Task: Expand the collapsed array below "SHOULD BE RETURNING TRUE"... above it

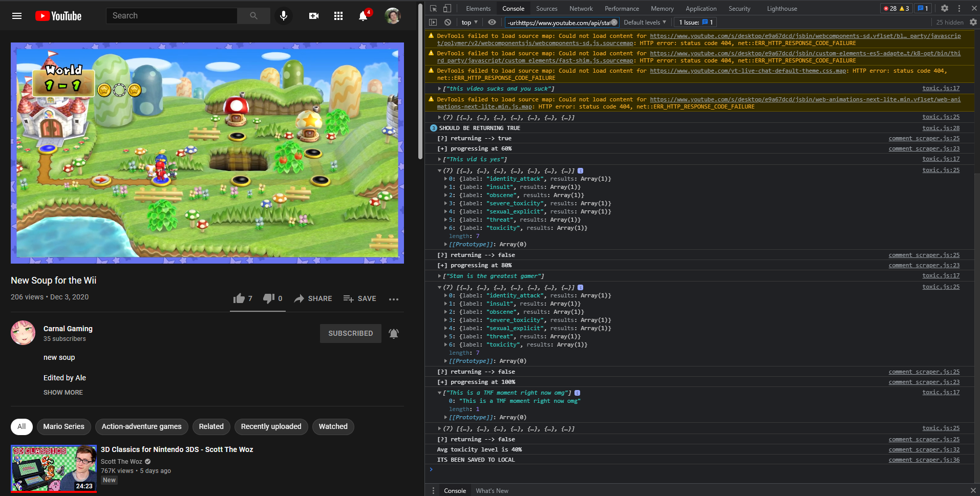Action: (x=439, y=118)
